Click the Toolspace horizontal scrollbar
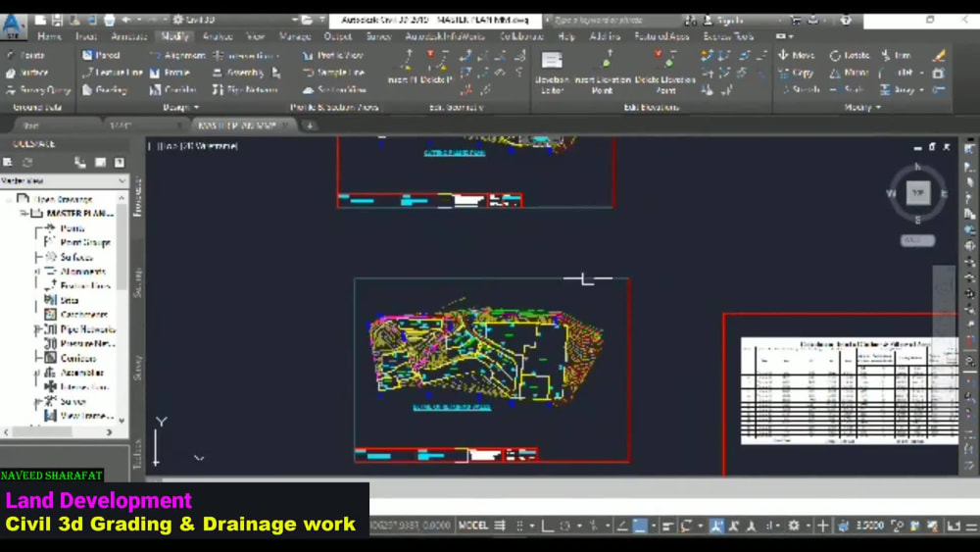 pyautogui.click(x=60, y=432)
